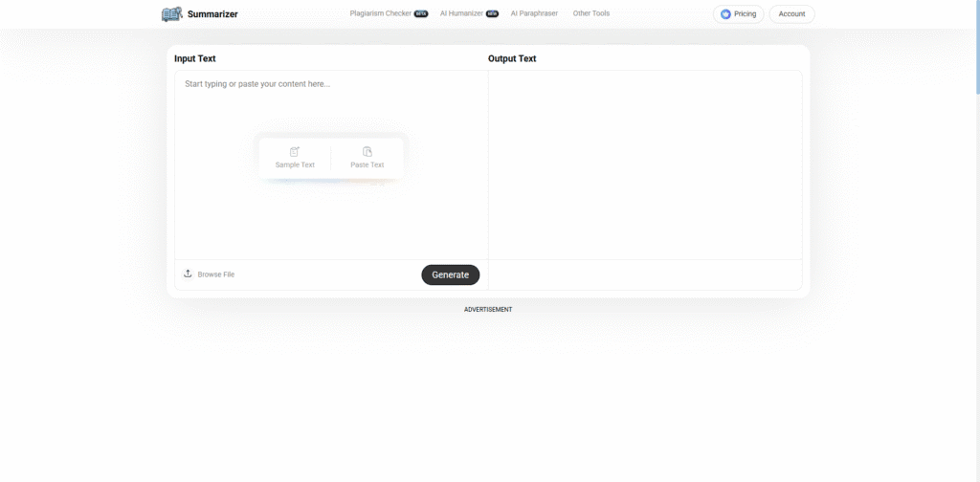Click the page's vertical scrollbar
Viewport: 980px width, 482px height.
(975, 57)
